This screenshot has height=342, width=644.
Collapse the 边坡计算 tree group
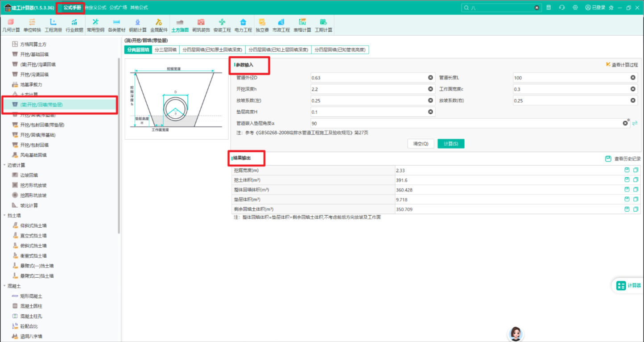pyautogui.click(x=4, y=165)
